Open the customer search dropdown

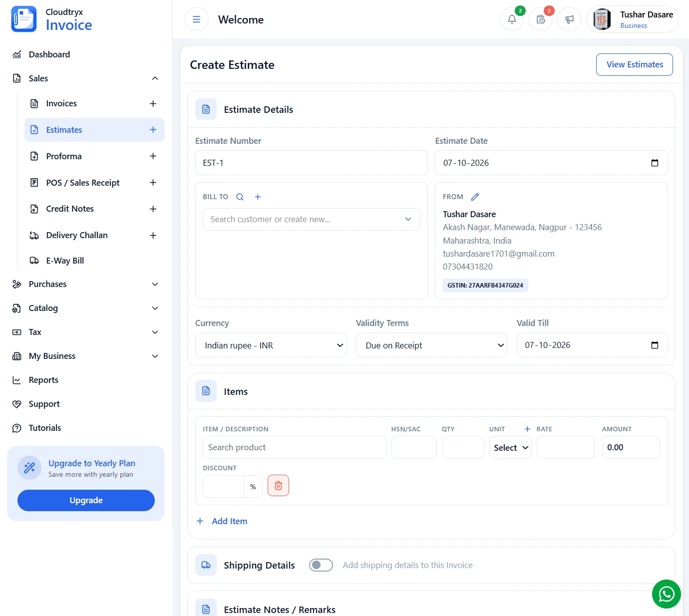311,219
